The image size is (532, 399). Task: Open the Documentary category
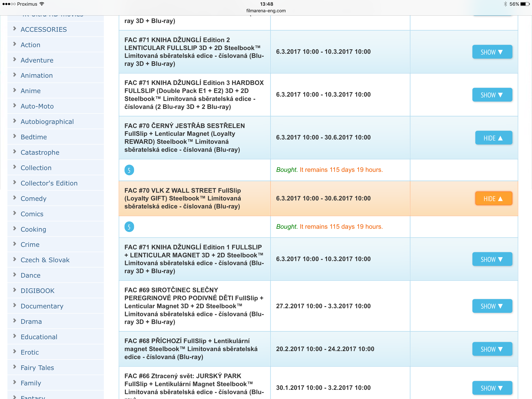[42, 306]
